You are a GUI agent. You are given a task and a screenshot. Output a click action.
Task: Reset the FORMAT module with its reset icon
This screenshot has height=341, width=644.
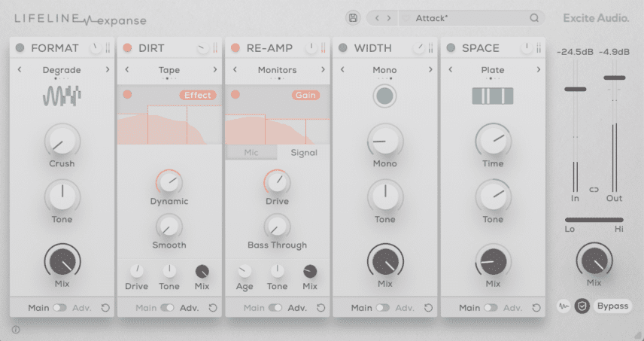105,308
